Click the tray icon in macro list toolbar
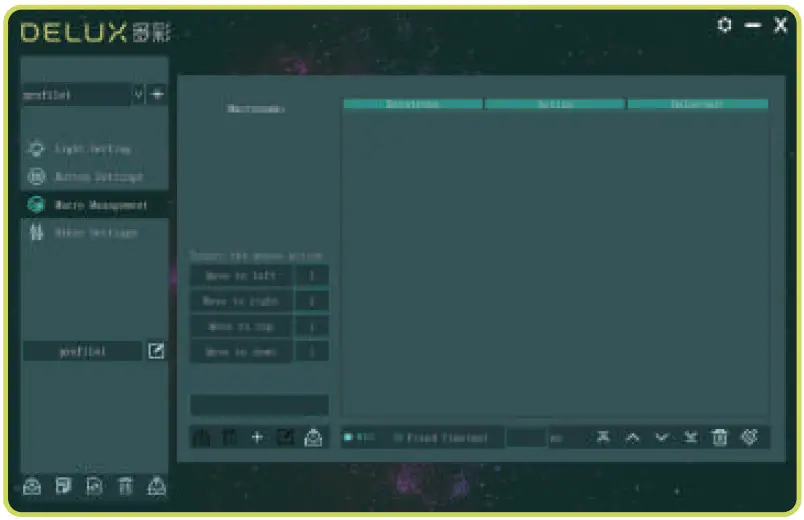 click(313, 437)
